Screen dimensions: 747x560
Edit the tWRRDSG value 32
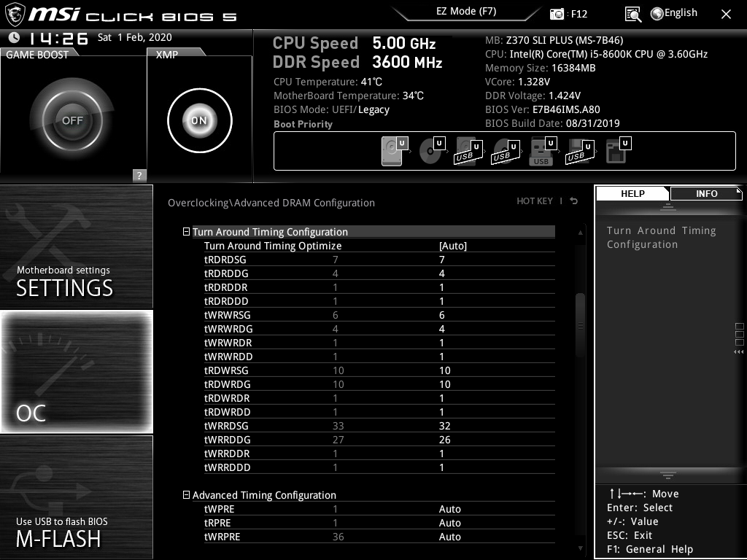point(444,425)
